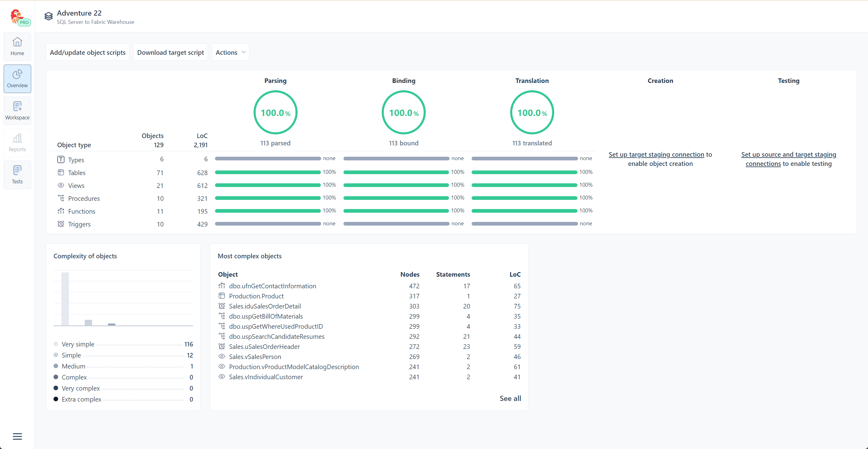Click the Views parsing progress bar
Image resolution: width=868 pixels, height=449 pixels.
[x=268, y=185]
